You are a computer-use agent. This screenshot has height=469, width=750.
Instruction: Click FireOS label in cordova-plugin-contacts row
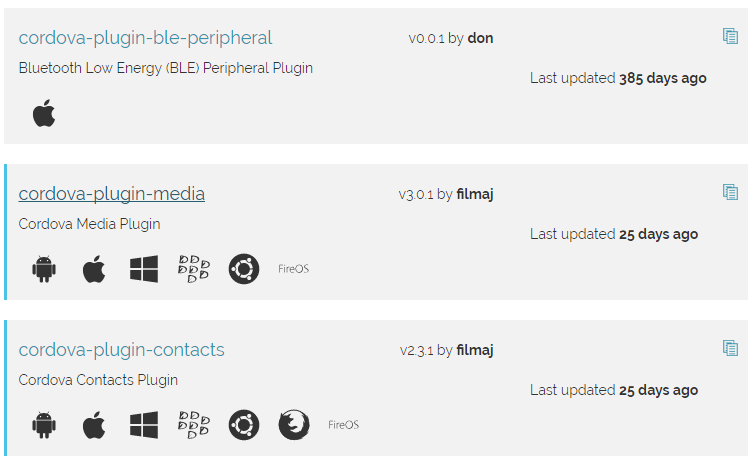(x=343, y=425)
